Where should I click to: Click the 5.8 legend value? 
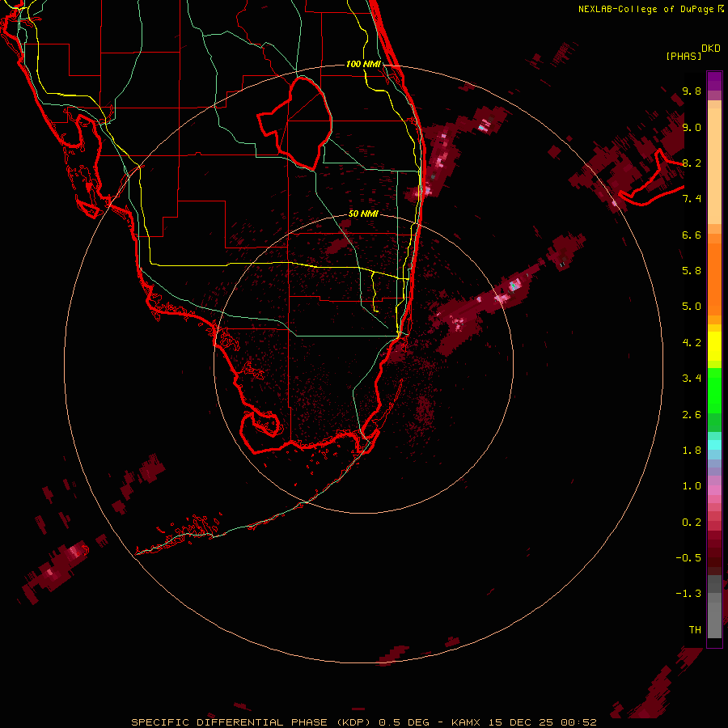click(x=692, y=271)
